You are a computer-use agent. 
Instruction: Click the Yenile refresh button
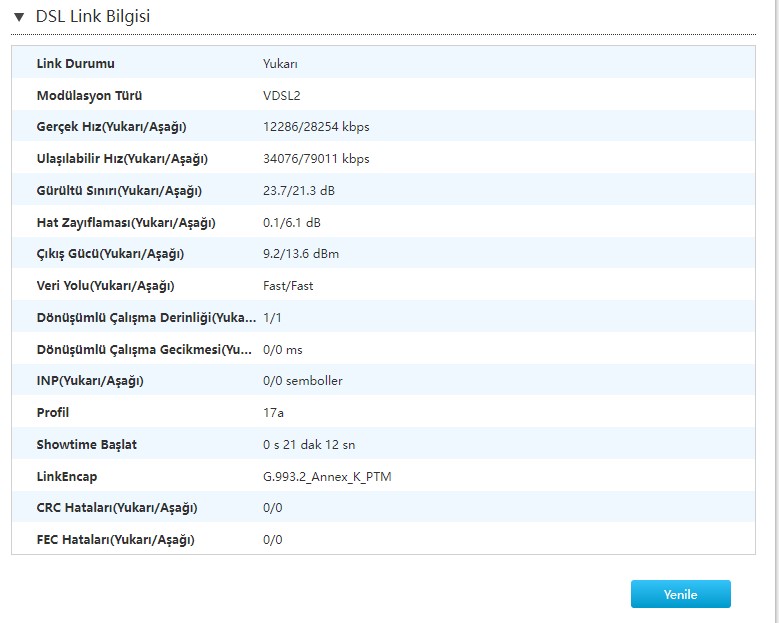680,594
